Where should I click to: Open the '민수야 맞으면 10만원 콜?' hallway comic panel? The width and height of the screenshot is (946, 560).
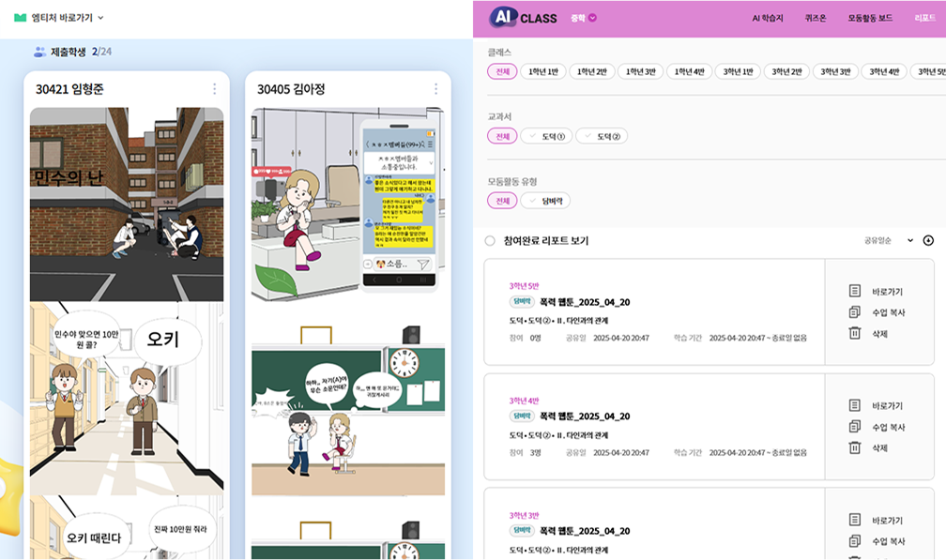coord(127,399)
